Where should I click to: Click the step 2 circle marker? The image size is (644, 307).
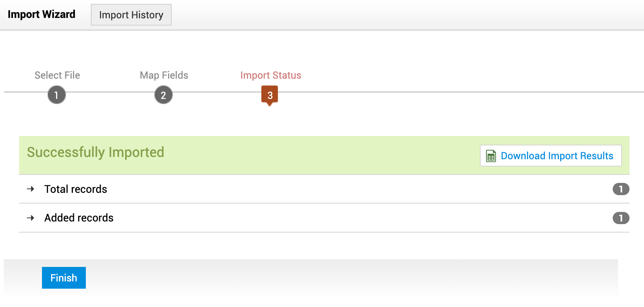[163, 95]
